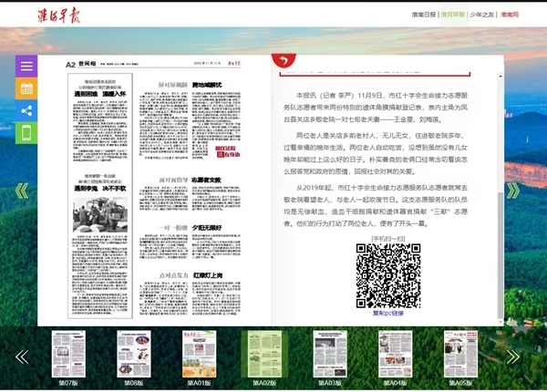Click the 复制pc链接 link
This screenshot has height=392, width=547.
(388, 312)
